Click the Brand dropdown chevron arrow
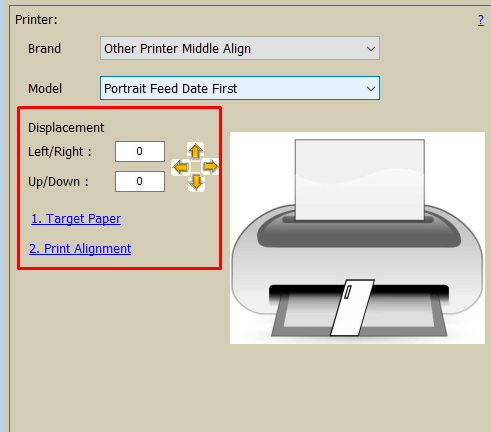Image resolution: width=491 pixels, height=432 pixels. (371, 49)
